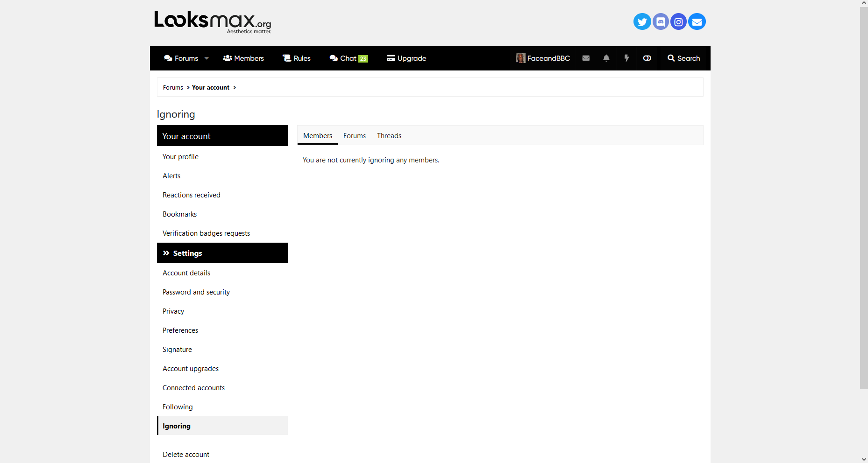The width and height of the screenshot is (868, 463).
Task: Open Password and security settings
Action: coord(196,292)
